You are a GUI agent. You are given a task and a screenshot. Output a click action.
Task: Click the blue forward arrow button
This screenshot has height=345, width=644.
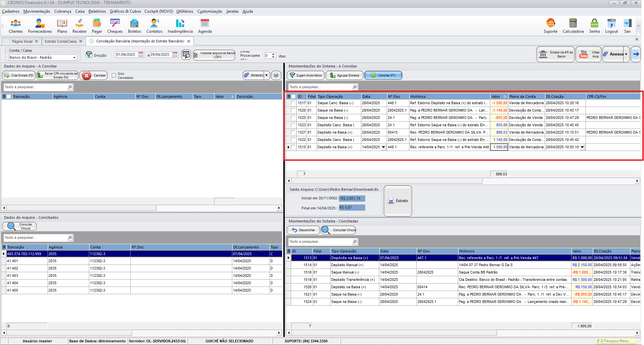[636, 54]
